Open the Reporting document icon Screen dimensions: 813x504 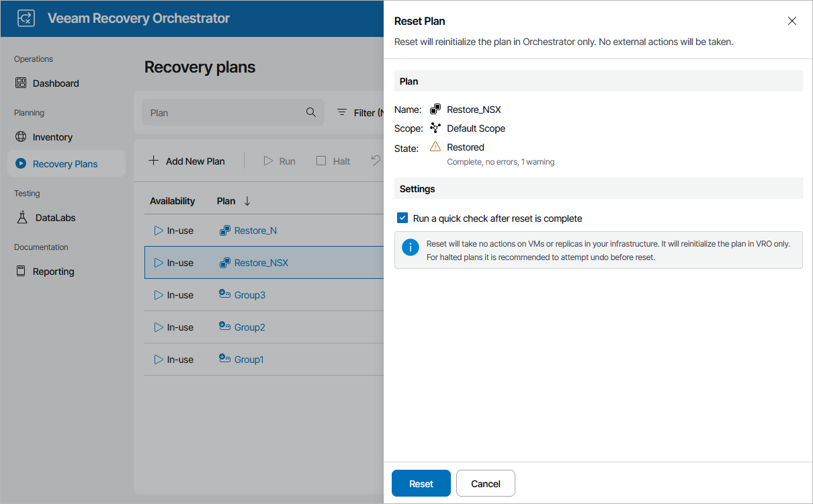coord(21,271)
